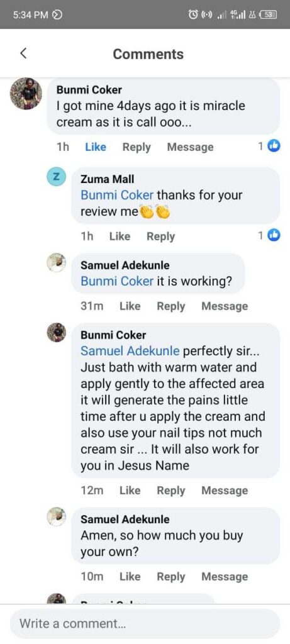Screen dimensions: 290x644
Task: Like Zuma Mall's thank you reply
Action: (x=120, y=236)
